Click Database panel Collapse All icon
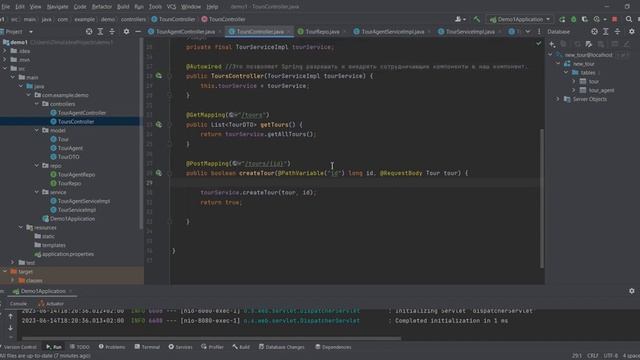Viewport: 640px width, 360px height. point(617,31)
